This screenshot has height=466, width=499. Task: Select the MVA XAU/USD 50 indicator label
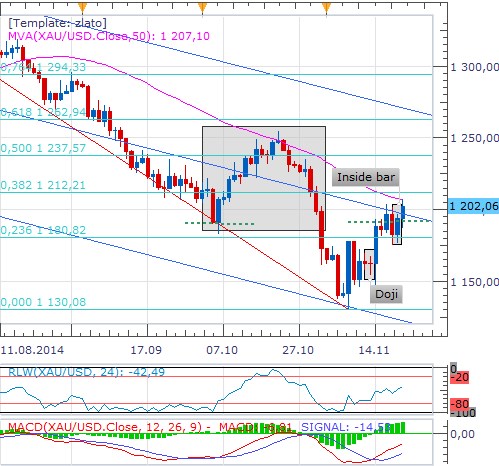[109, 36]
